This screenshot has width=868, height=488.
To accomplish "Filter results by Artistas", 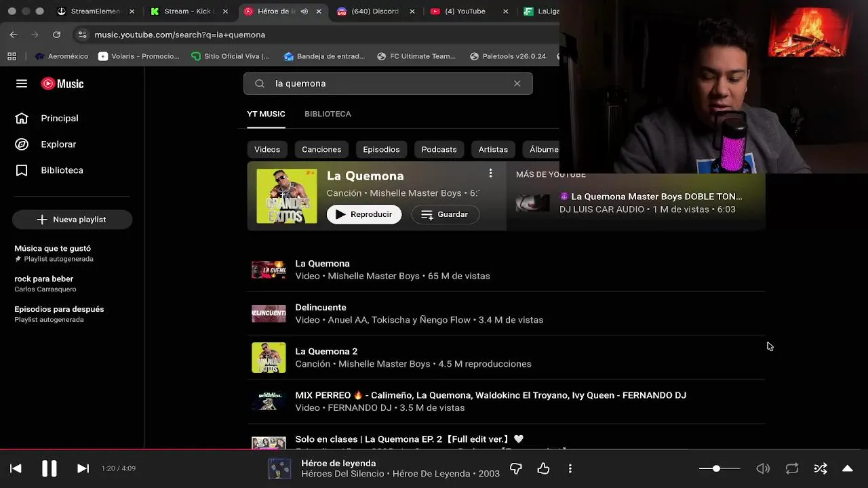I will (x=493, y=149).
